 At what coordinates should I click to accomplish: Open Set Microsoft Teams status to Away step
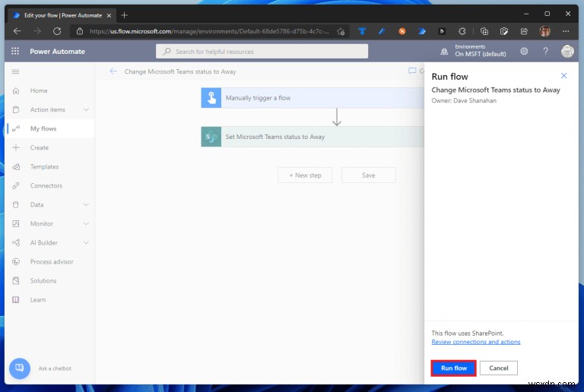click(x=313, y=137)
